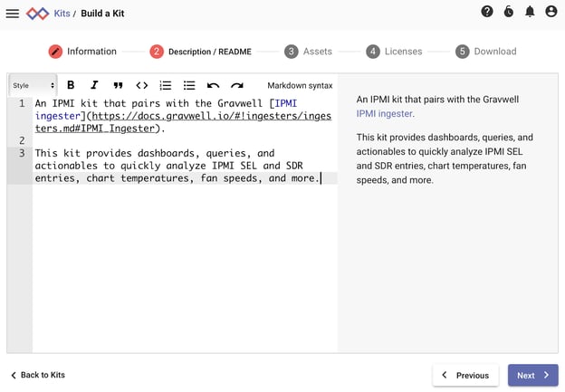
Task: Insert a block quote
Action: (118, 85)
